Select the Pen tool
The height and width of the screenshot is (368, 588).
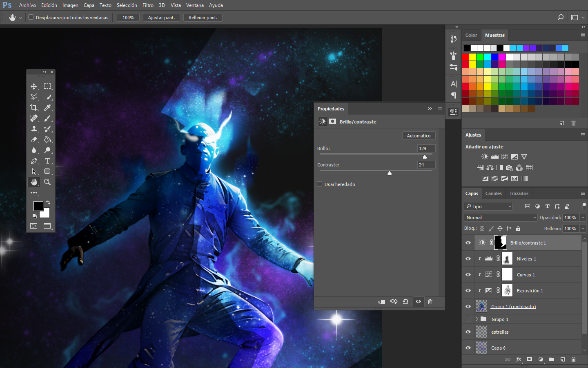[x=34, y=161]
